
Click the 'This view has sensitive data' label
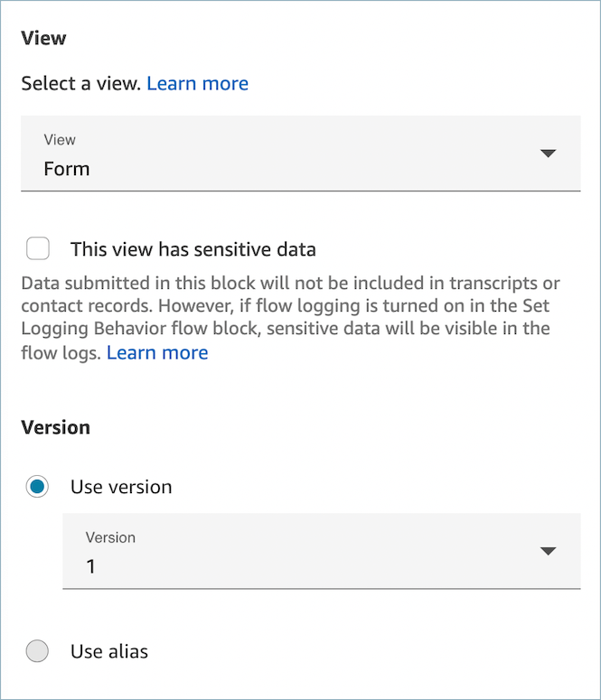point(193,248)
